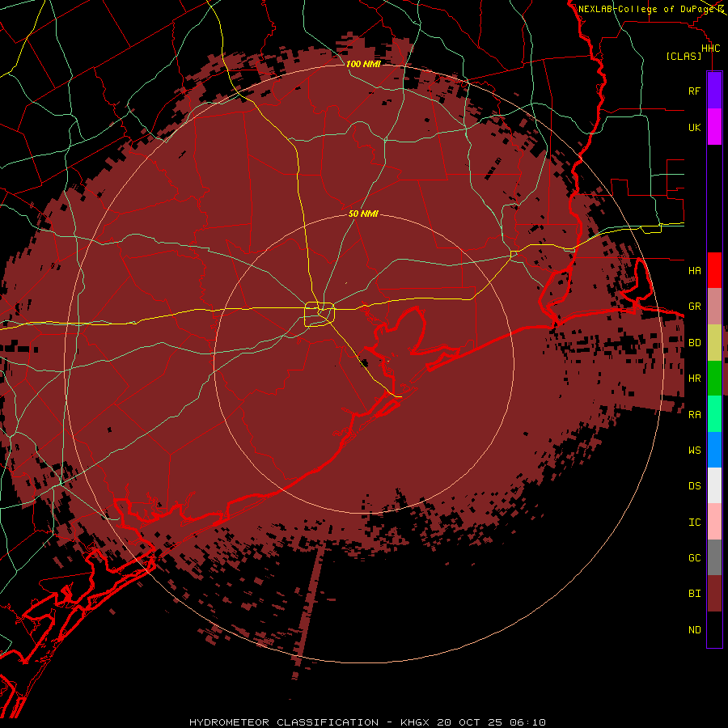Screen dimensions: 728x728
Task: Select the dusty pink GR legend swatch
Action: pos(714,306)
